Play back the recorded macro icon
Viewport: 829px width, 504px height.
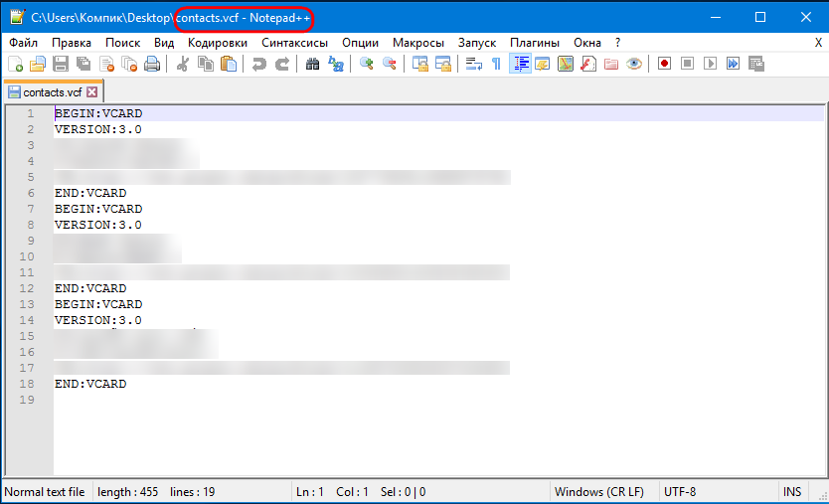click(710, 64)
